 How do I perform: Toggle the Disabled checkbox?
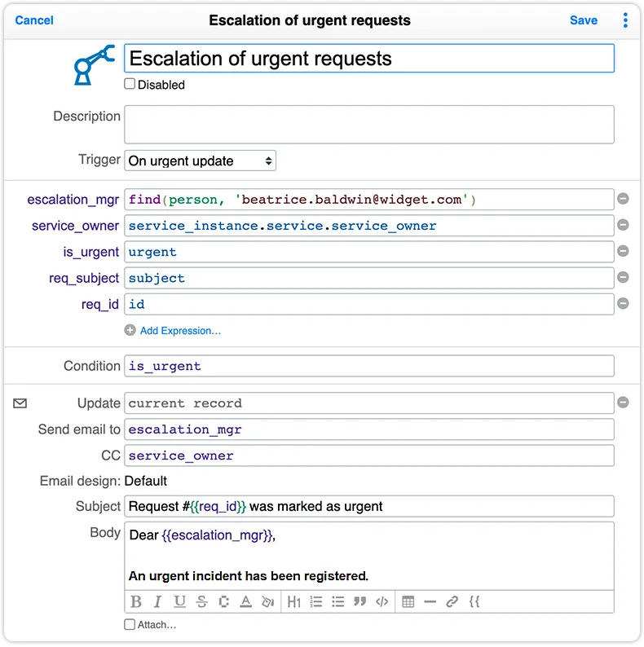130,84
